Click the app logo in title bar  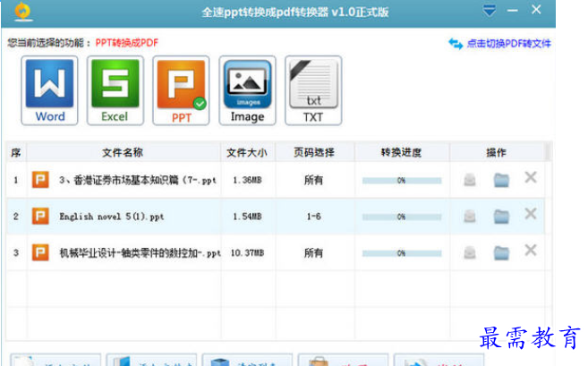click(x=23, y=12)
